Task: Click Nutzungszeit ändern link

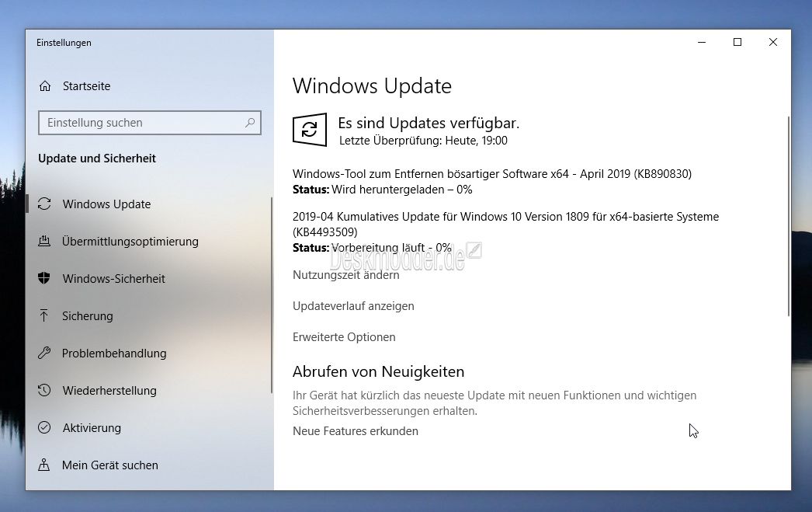Action: (346, 275)
